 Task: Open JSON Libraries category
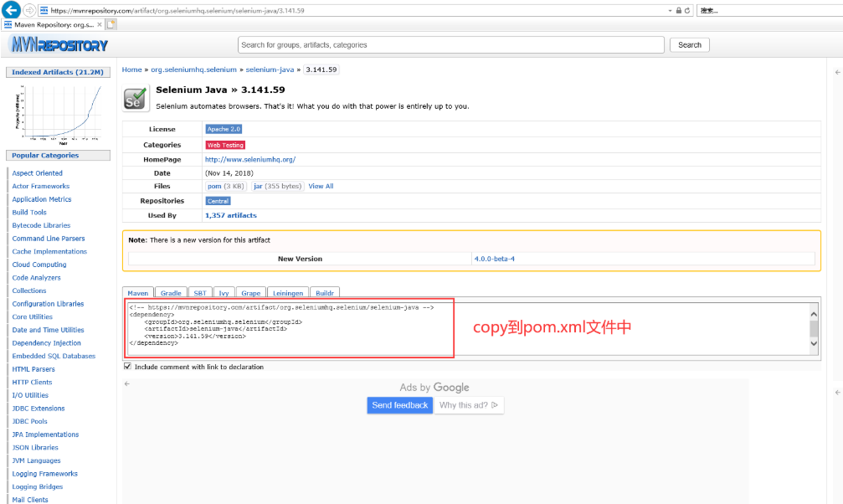tap(35, 448)
